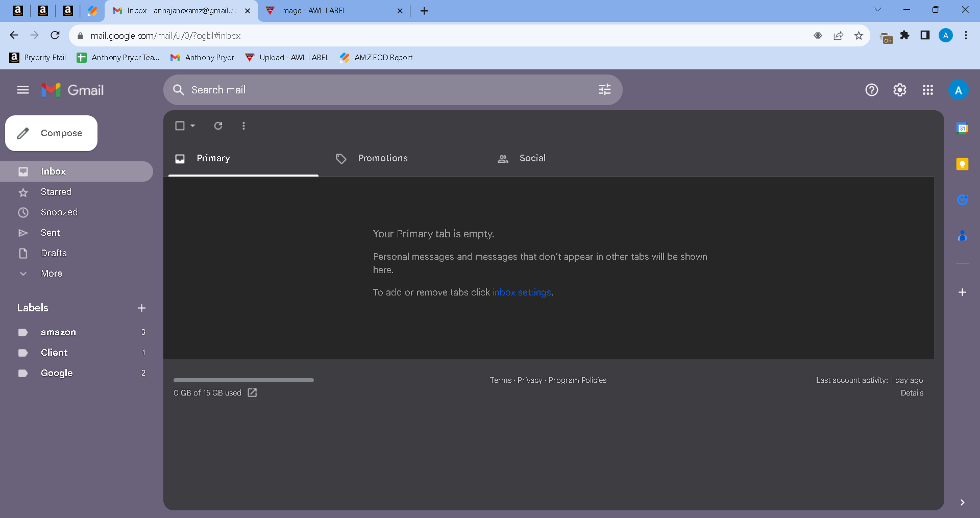The height and width of the screenshot is (518, 980).
Task: Reload the page in Chrome
Action: (x=55, y=35)
